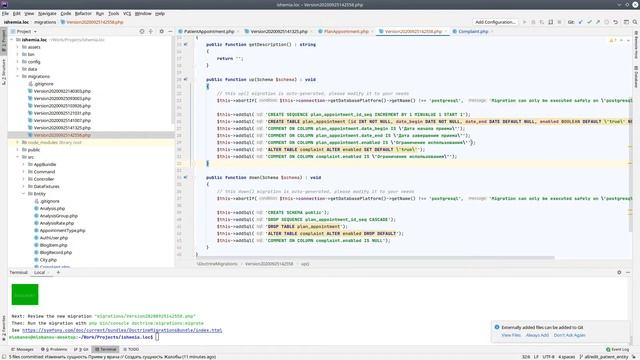Image resolution: width=640 pixels, height=360 pixels.
Task: Hide the Terminal panel with minus icon
Action: 628,272
